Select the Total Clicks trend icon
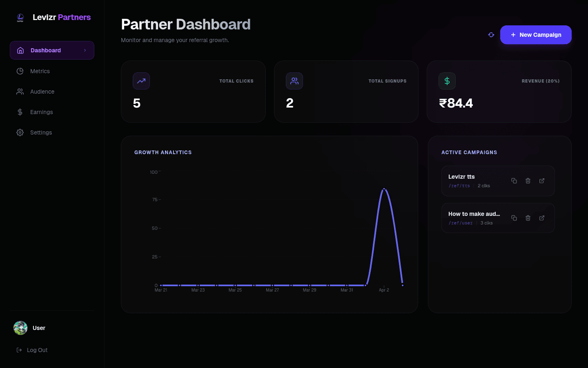Screen dimensions: 588x368 click(x=141, y=81)
